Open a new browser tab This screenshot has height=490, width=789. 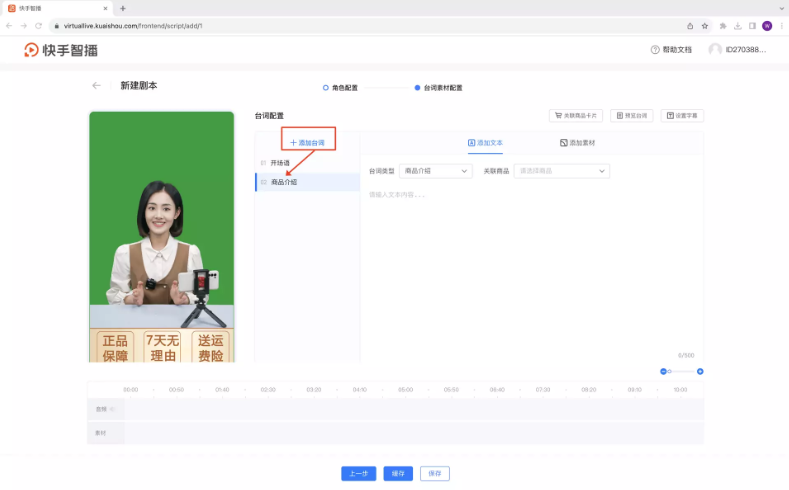tap(123, 8)
